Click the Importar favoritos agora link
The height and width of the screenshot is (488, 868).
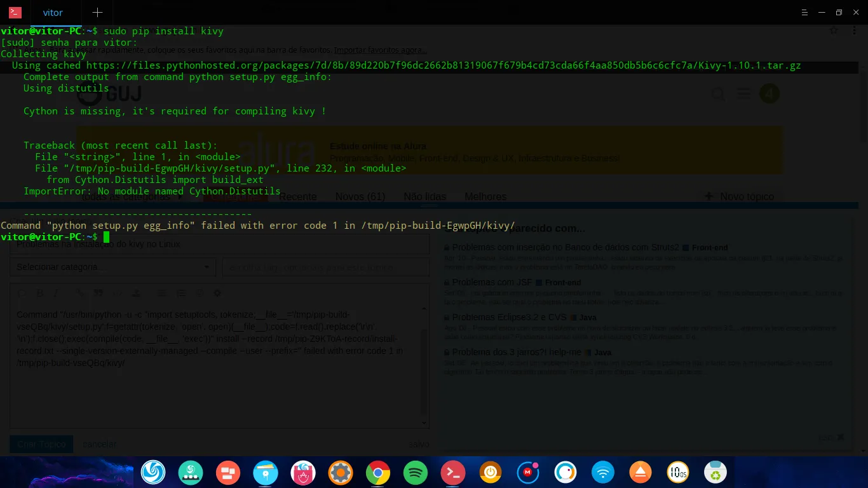coord(381,50)
